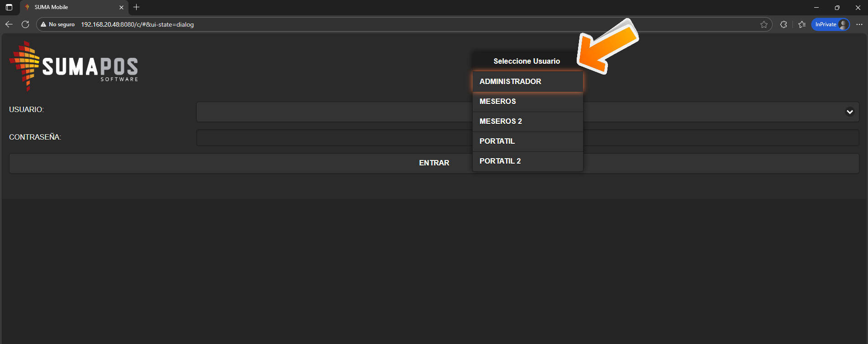
Task: Click the InPrivate profile badge
Action: [x=830, y=24]
